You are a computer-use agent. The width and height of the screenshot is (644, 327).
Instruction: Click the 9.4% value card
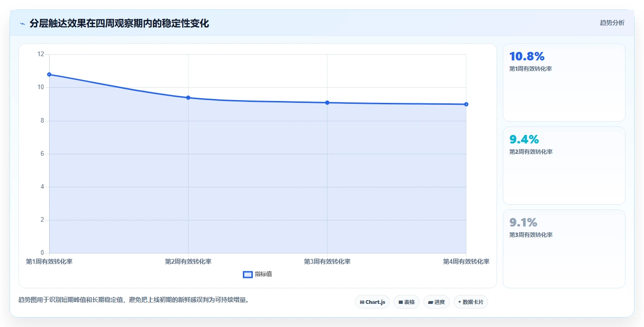pos(564,166)
